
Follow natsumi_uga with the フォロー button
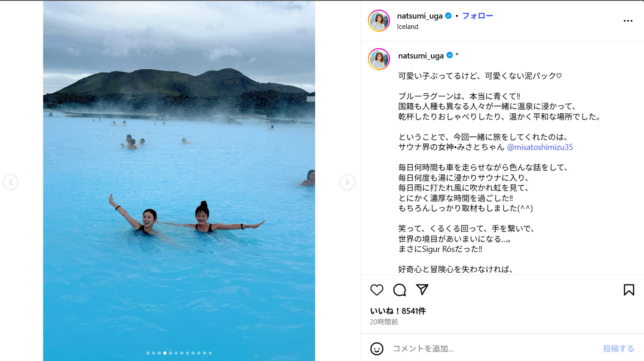[x=478, y=16]
